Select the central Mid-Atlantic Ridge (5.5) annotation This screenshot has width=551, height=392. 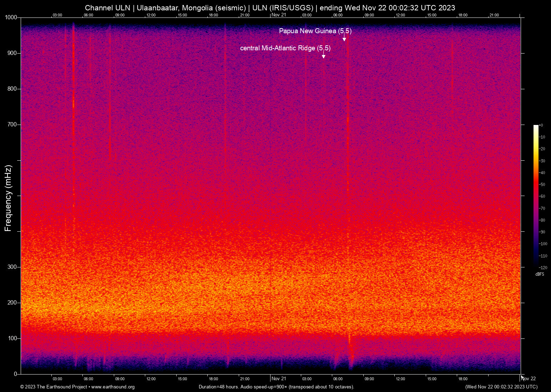coord(285,48)
